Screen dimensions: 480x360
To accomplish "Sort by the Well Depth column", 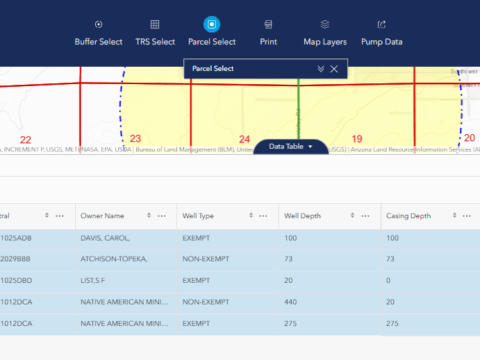I will [x=352, y=215].
